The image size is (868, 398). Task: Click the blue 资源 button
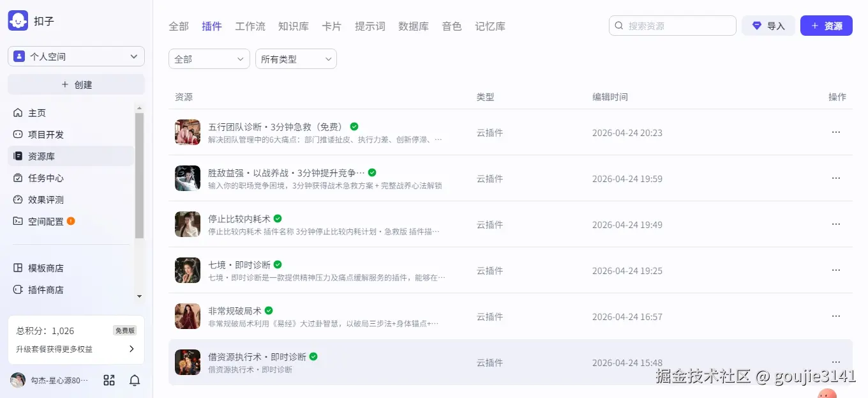coord(826,26)
